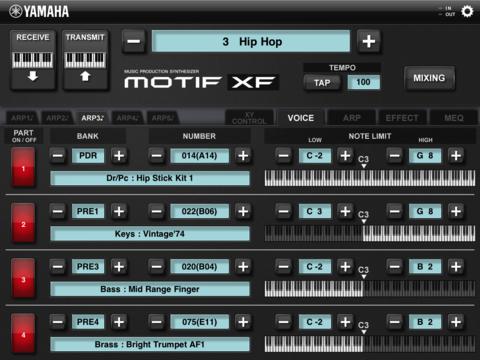Go to next performance with plus button
The height and width of the screenshot is (360, 480).
tap(369, 42)
